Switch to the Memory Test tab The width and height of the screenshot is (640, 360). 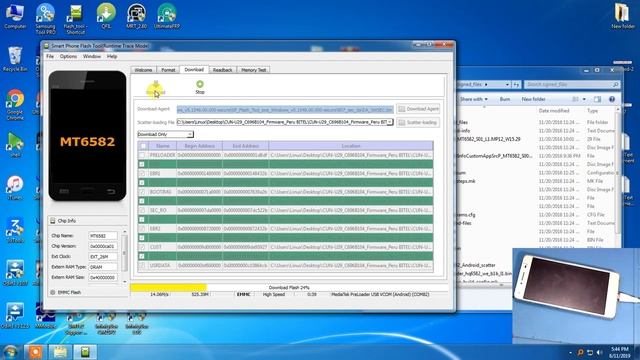pyautogui.click(x=253, y=70)
